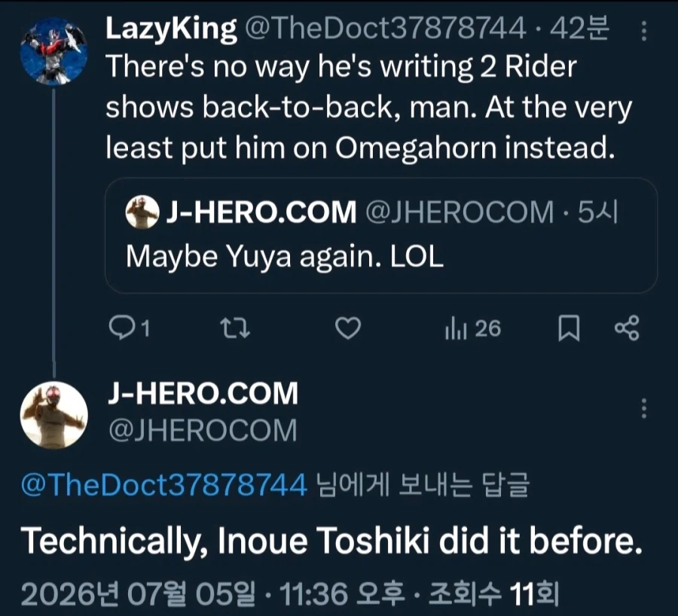Image resolution: width=678 pixels, height=616 pixels.
Task: Click the blue @TheDoct37878744 reply mention
Action: pyautogui.click(x=164, y=484)
